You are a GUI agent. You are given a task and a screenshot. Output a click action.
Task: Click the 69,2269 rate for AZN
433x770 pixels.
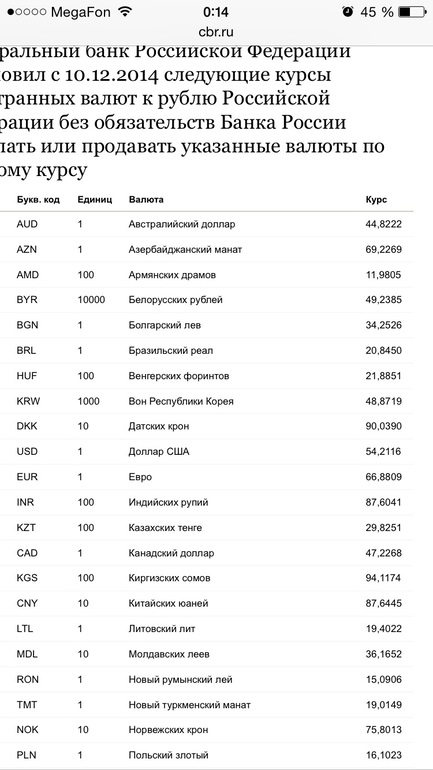[384, 249]
